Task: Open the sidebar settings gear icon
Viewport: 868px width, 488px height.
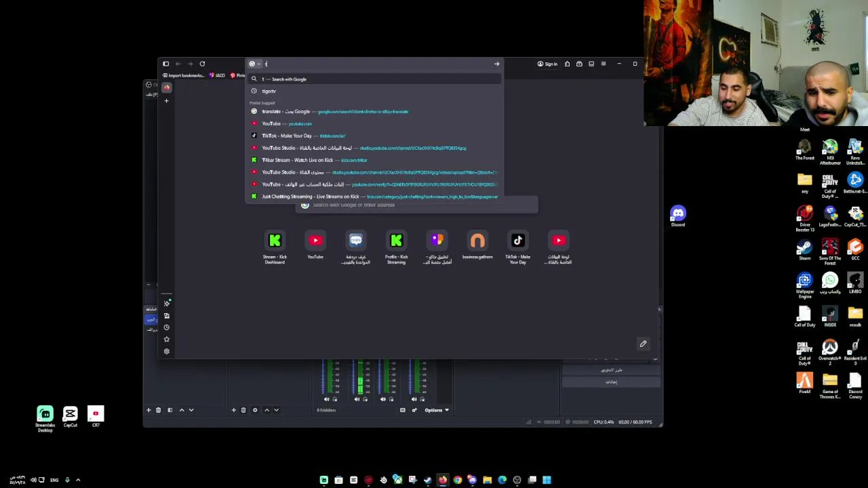Action: 167,352
